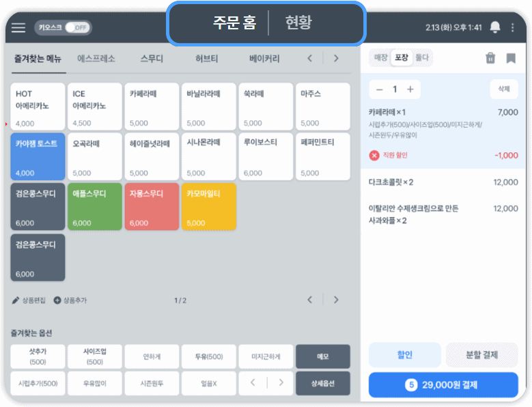Open the three-dot more options menu
This screenshot has height=407, width=532.
tap(512, 27)
